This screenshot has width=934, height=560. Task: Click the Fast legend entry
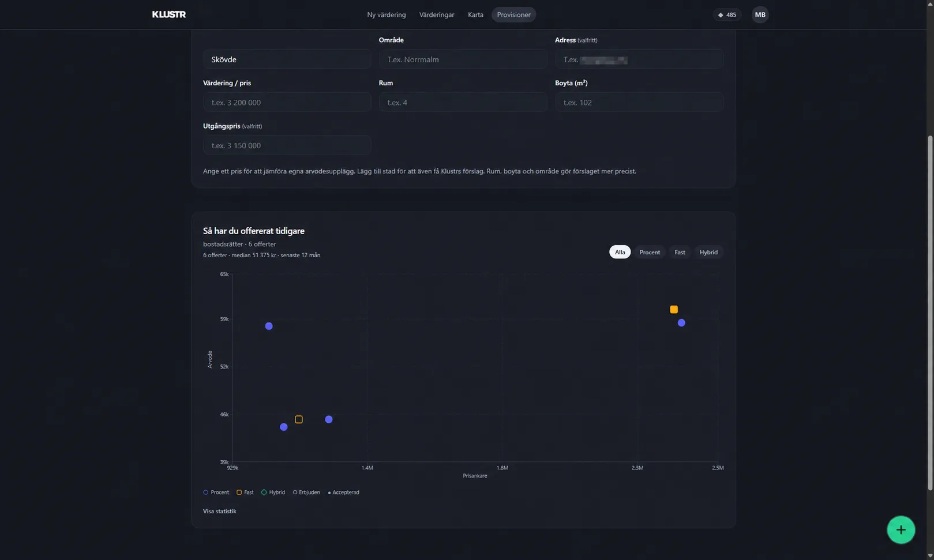pyautogui.click(x=245, y=493)
